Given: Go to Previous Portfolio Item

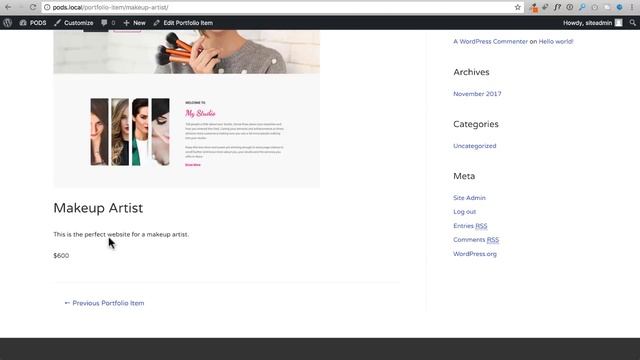Looking at the screenshot, I should [104, 303].
